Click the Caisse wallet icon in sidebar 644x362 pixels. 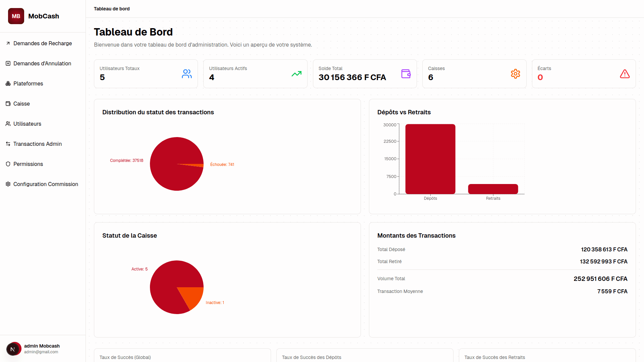pyautogui.click(x=8, y=104)
